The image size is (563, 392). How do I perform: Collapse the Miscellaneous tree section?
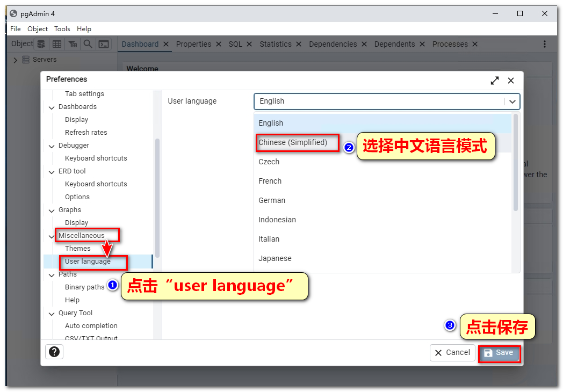[x=52, y=236]
